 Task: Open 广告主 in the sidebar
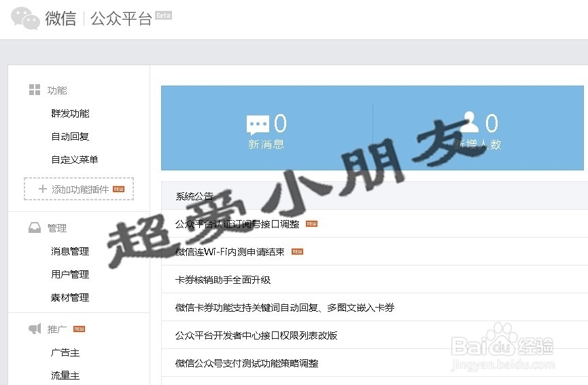pyautogui.click(x=65, y=352)
